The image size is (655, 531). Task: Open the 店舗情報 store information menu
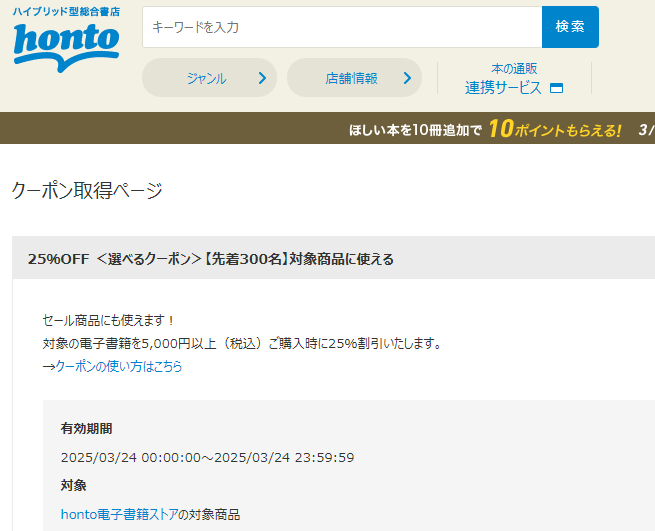tap(354, 78)
